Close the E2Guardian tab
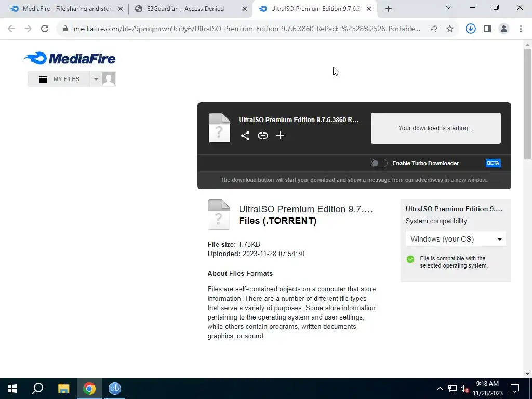Screen dimensions: 532x399 click(244, 9)
